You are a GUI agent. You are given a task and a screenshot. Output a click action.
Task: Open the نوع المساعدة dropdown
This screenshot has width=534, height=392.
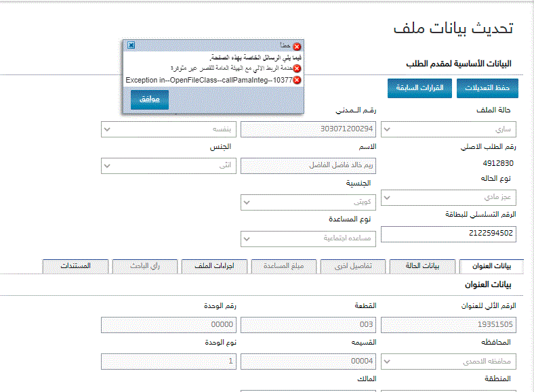click(308, 239)
